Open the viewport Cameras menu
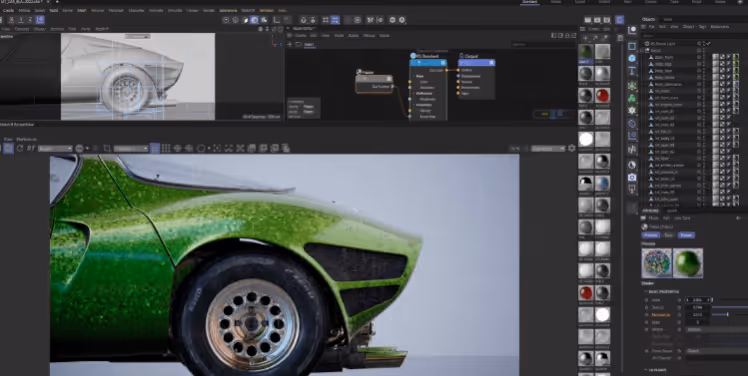 coord(22,29)
